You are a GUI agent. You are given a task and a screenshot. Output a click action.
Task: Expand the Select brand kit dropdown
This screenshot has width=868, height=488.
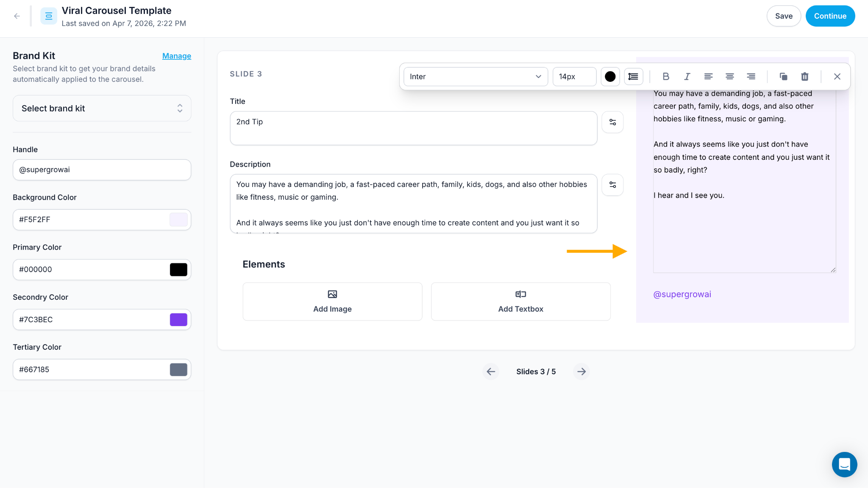pos(102,108)
